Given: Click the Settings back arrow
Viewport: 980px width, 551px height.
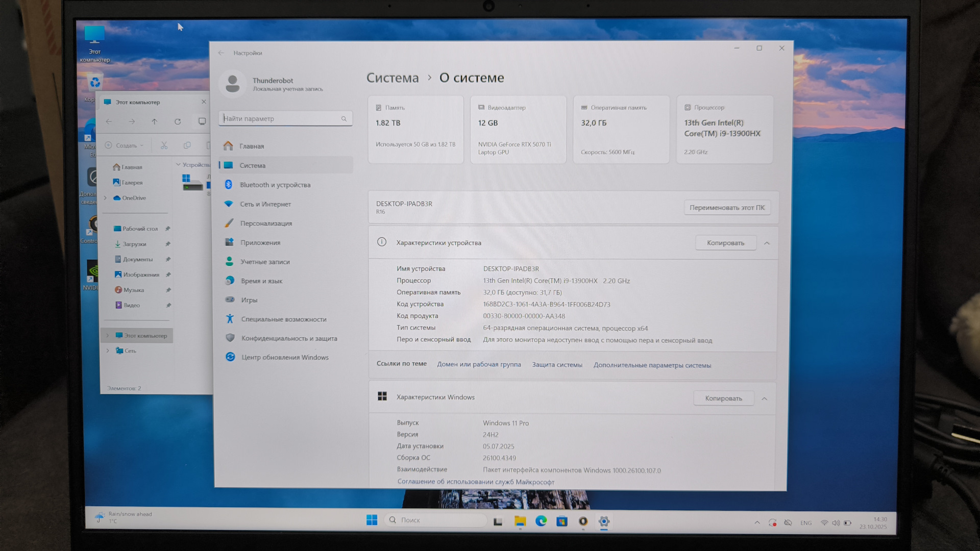Looking at the screenshot, I should point(221,53).
